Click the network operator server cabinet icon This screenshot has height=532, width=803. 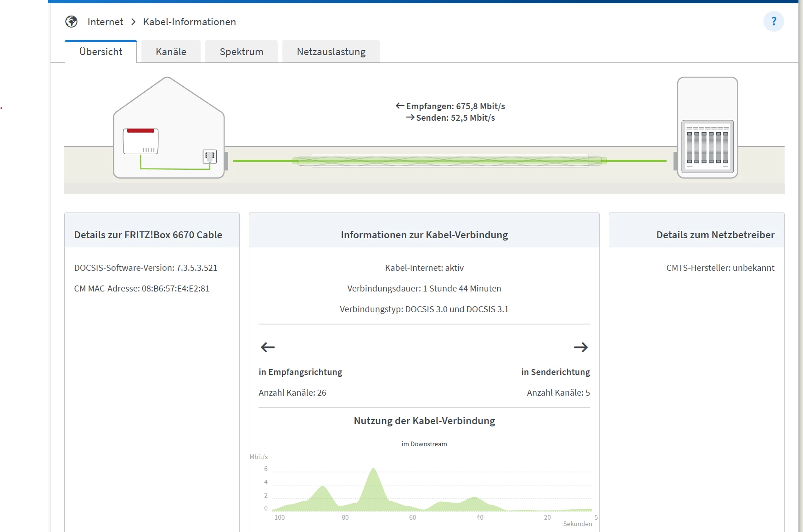pos(708,127)
